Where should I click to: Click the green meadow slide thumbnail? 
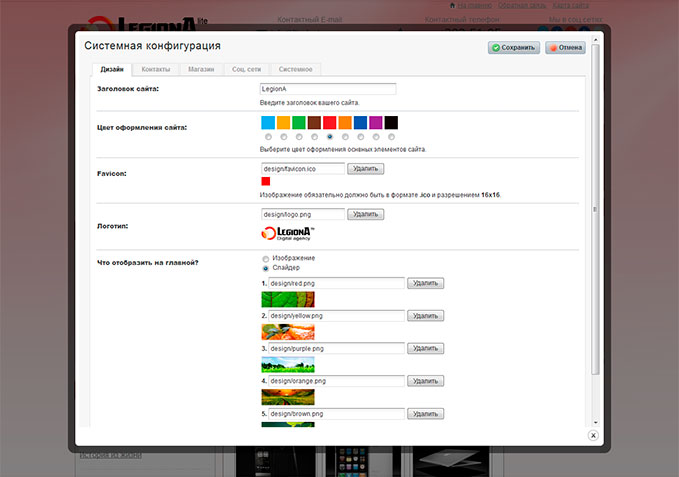coord(288,364)
